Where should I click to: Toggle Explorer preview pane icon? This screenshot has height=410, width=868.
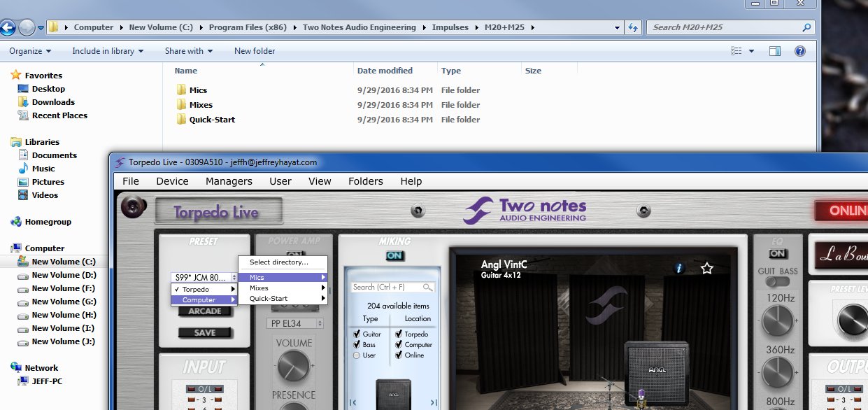tap(774, 51)
